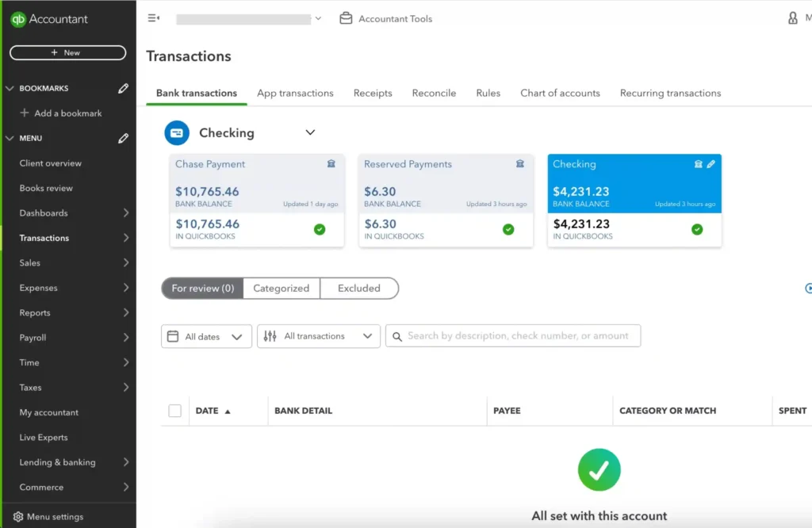Open the Checking account selector chevron
Viewport: 812px width, 528px height.
click(310, 132)
